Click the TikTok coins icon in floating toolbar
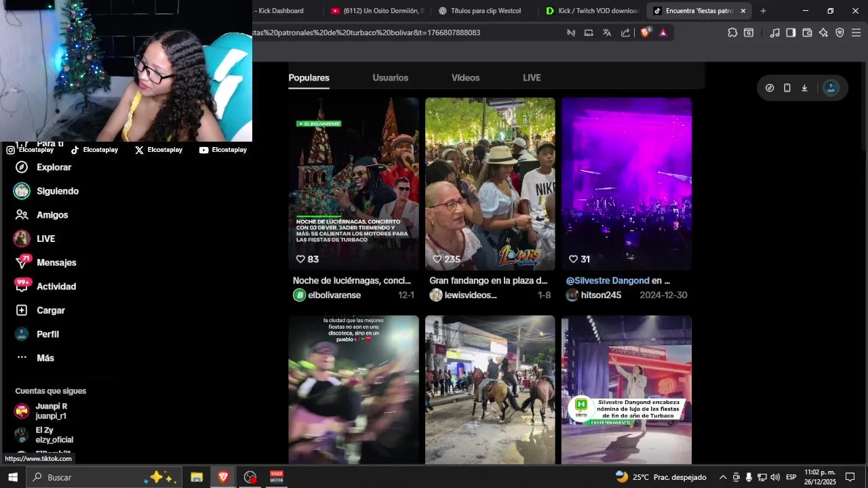This screenshot has height=488, width=868. click(770, 88)
